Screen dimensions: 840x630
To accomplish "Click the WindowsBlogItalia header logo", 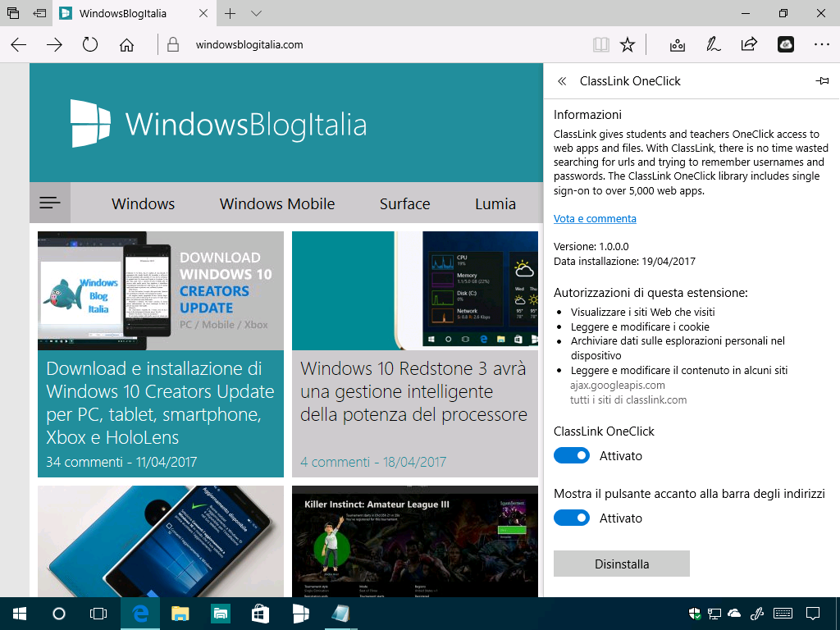I will coord(218,124).
